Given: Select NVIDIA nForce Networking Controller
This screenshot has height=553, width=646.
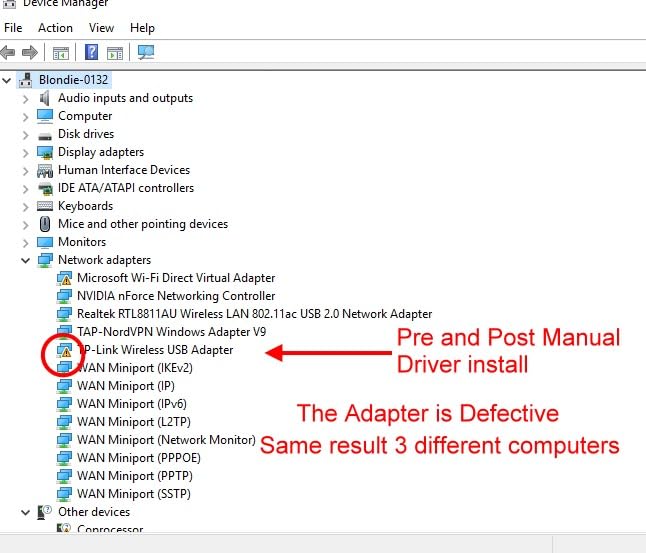Looking at the screenshot, I should [x=176, y=296].
